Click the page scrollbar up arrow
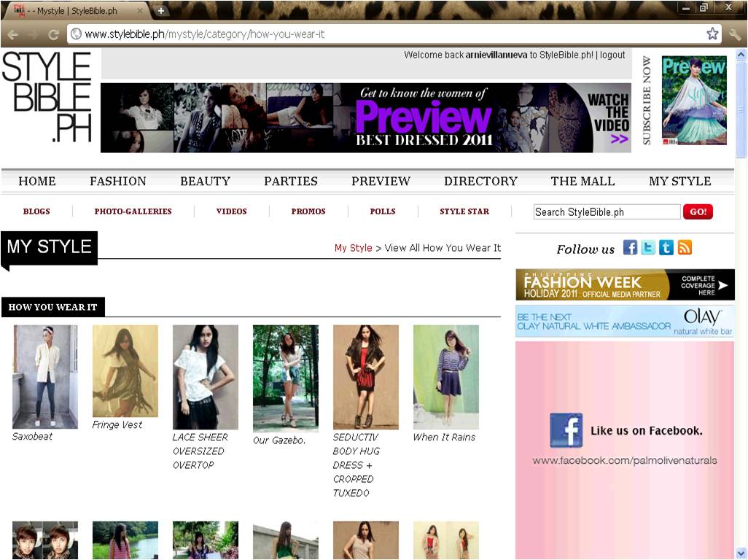 click(x=741, y=54)
